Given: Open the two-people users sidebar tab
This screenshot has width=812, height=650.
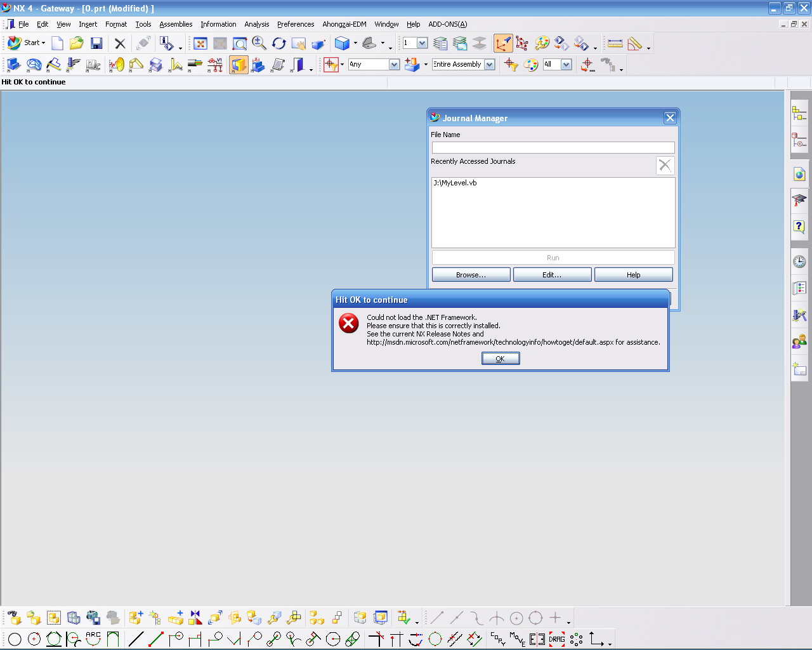Looking at the screenshot, I should pos(799,343).
